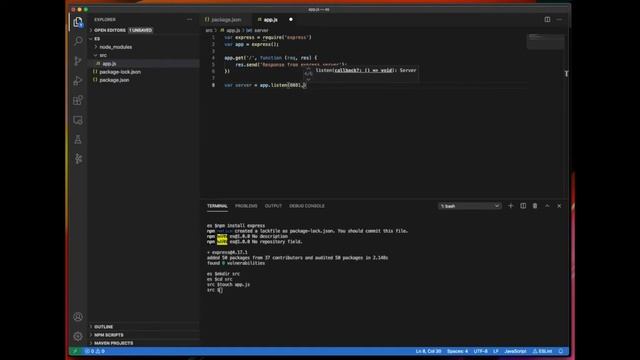Switch to the Output panel tab
This screenshot has height=360, width=640.
[273, 206]
